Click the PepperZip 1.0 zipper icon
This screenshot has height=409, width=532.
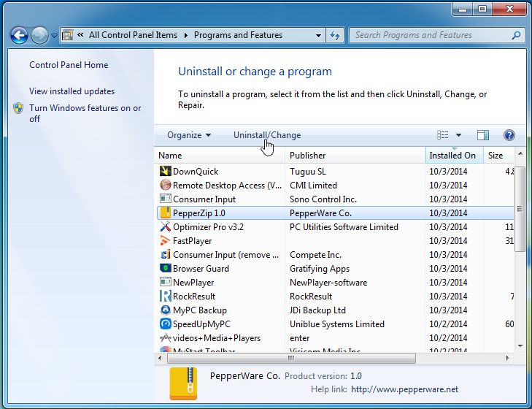(x=165, y=213)
